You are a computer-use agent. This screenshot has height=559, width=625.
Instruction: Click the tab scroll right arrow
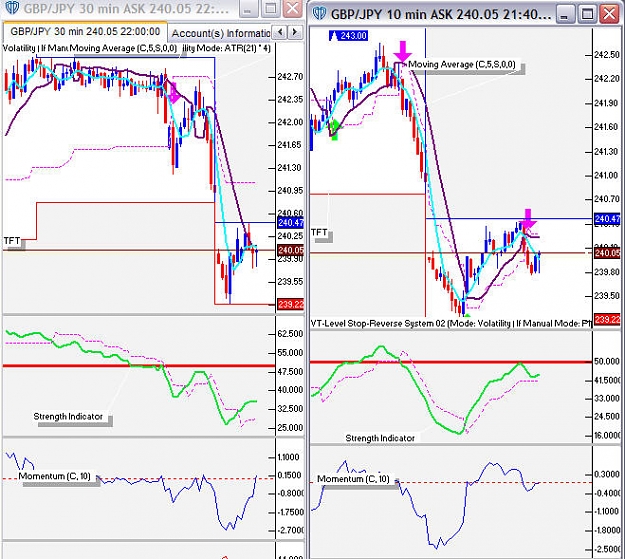click(295, 32)
